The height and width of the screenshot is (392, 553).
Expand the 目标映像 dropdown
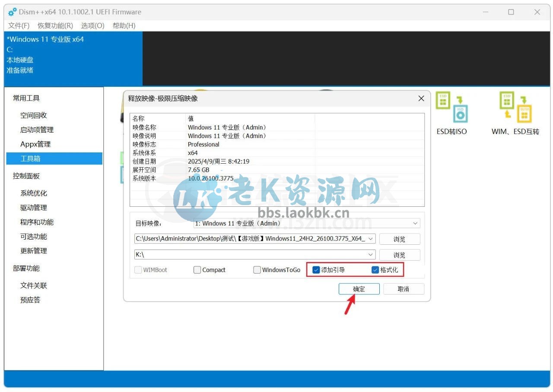[x=415, y=223]
